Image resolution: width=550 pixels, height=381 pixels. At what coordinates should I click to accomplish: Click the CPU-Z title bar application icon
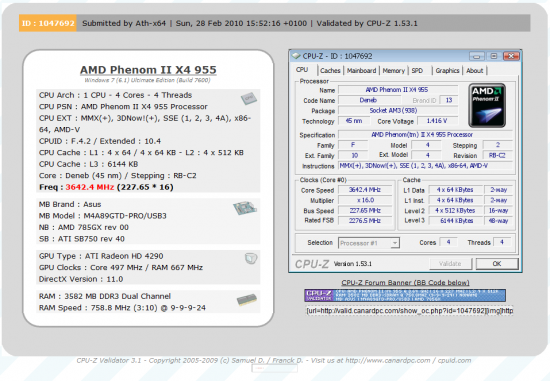[296, 56]
